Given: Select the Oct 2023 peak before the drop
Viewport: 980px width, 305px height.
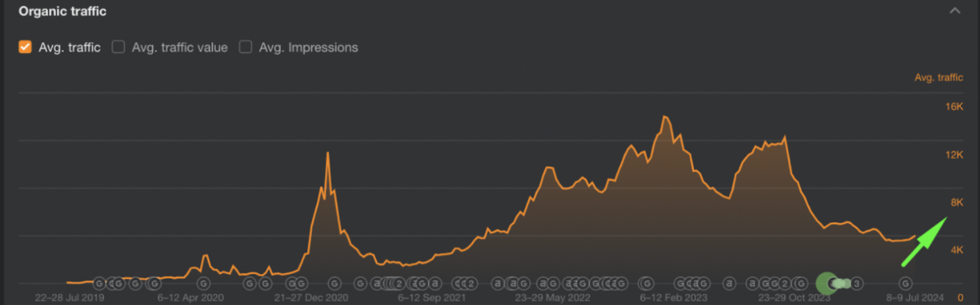Looking at the screenshot, I should 785,136.
